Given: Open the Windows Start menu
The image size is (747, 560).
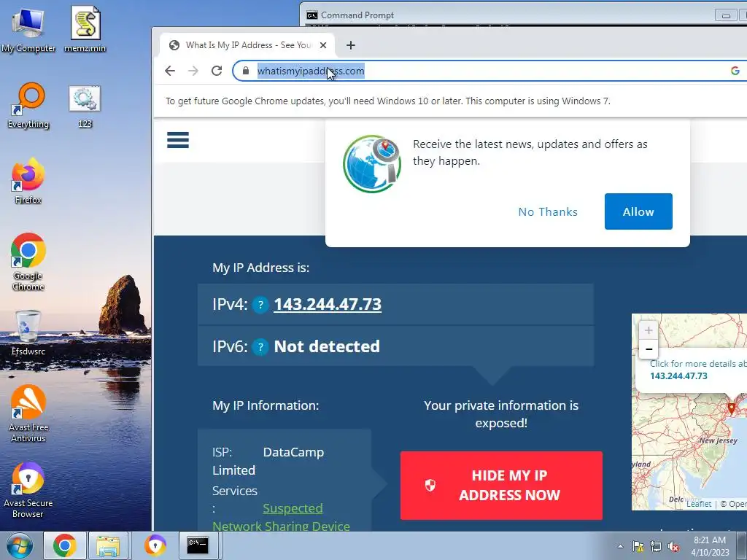Looking at the screenshot, I should tap(18, 545).
